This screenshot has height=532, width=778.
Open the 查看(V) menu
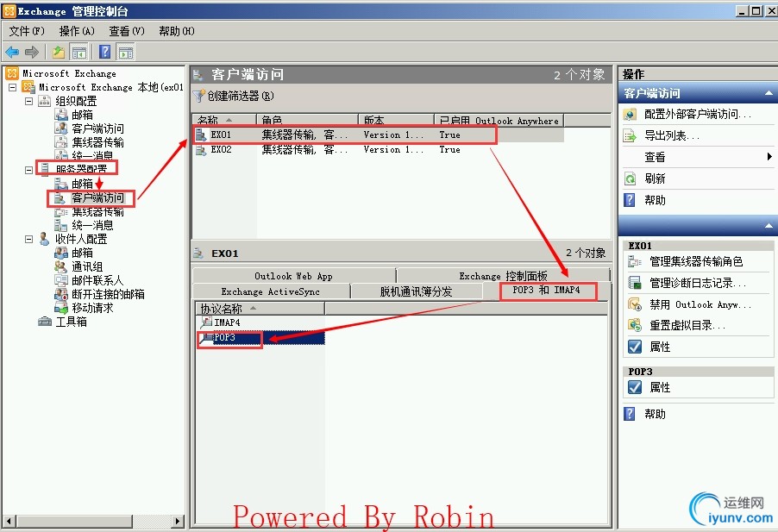tap(127, 31)
